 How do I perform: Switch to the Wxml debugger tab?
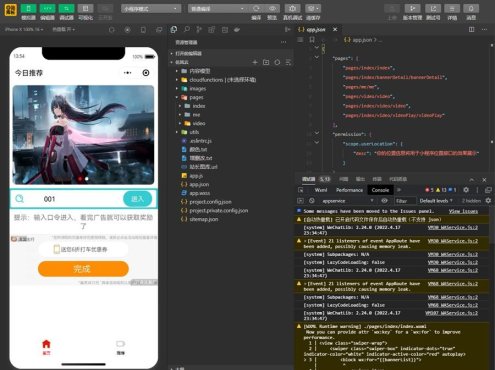(321, 190)
